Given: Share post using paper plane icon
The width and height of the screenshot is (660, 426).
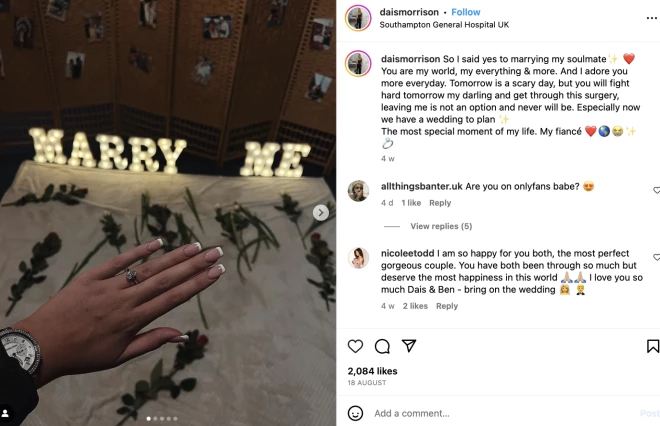Looking at the screenshot, I should 409,346.
